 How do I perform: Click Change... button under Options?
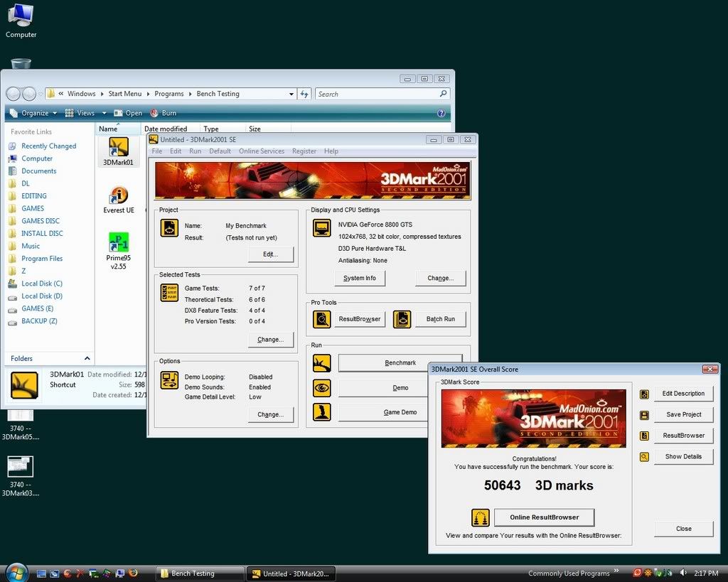tap(271, 414)
